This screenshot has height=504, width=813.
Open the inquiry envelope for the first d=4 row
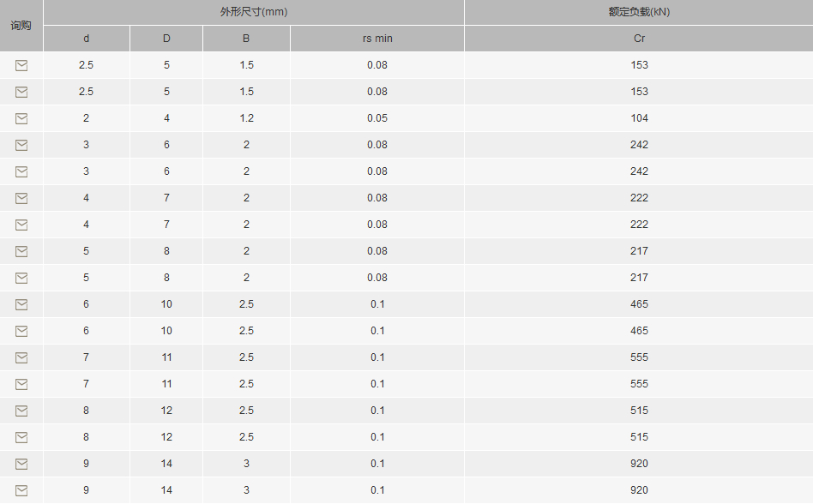[21, 198]
